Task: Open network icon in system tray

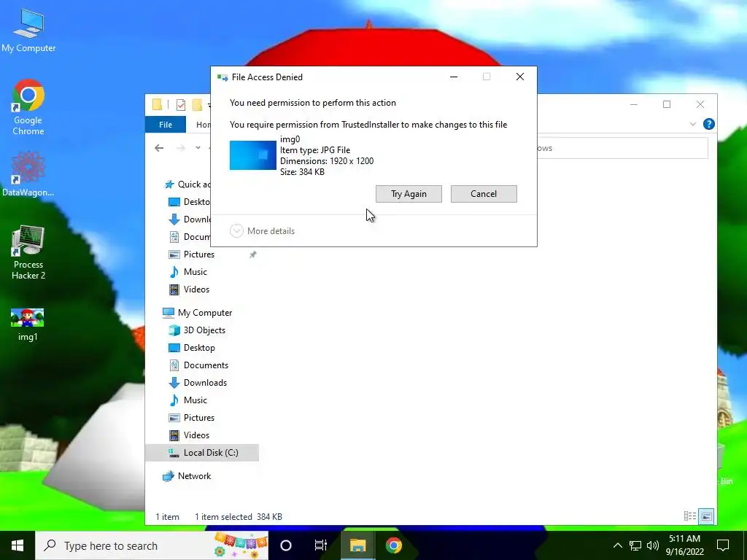Action: point(635,545)
